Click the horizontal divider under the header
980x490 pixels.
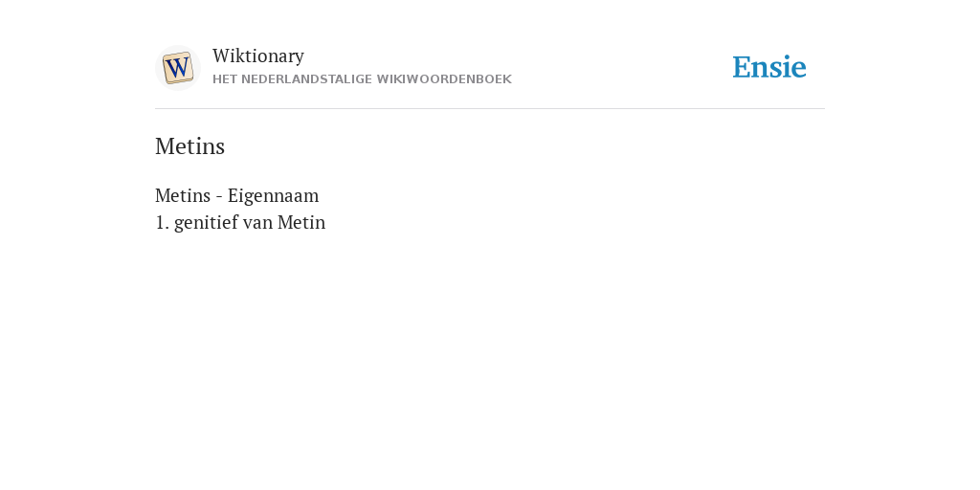pos(490,109)
